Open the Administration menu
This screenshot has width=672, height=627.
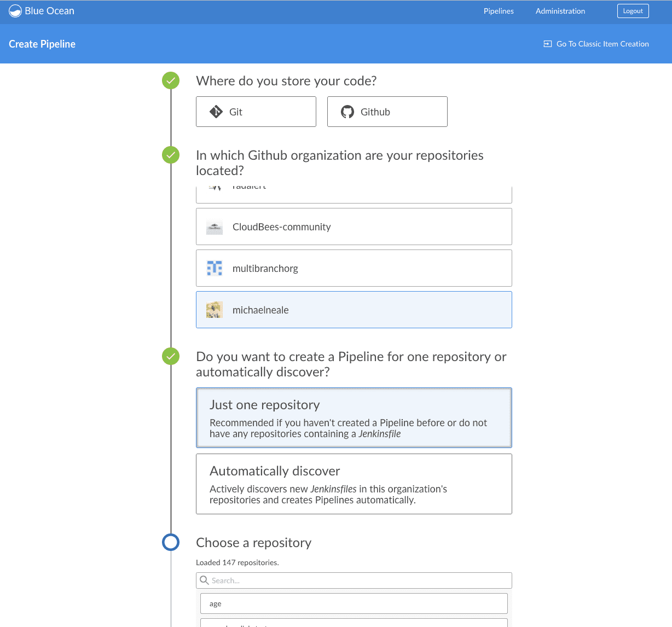560,10
